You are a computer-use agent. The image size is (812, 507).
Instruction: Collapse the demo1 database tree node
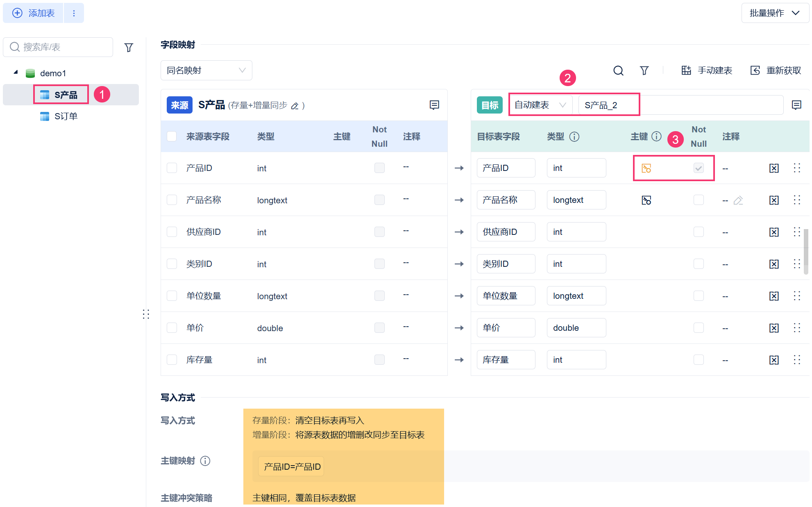pyautogui.click(x=16, y=73)
